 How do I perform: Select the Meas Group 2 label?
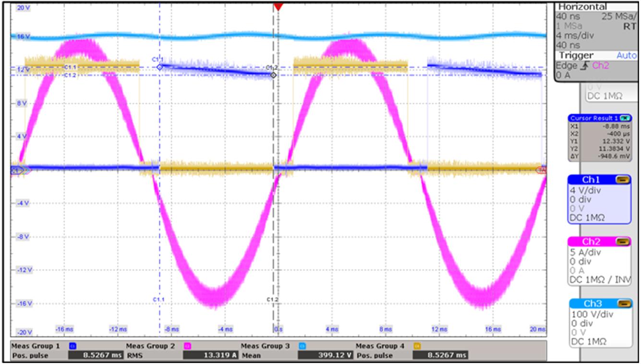(x=150, y=346)
